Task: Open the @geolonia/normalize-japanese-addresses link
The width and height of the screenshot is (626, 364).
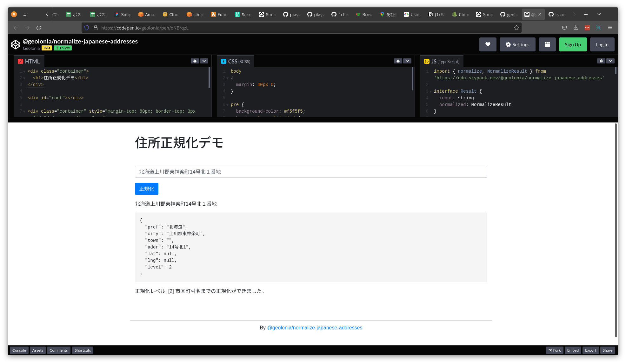Action: pos(315,328)
